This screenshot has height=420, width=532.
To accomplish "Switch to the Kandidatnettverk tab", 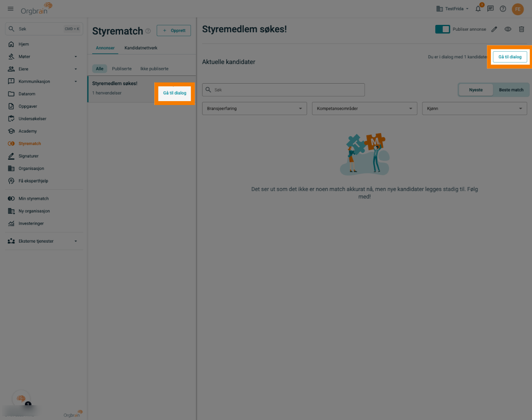I will (141, 48).
